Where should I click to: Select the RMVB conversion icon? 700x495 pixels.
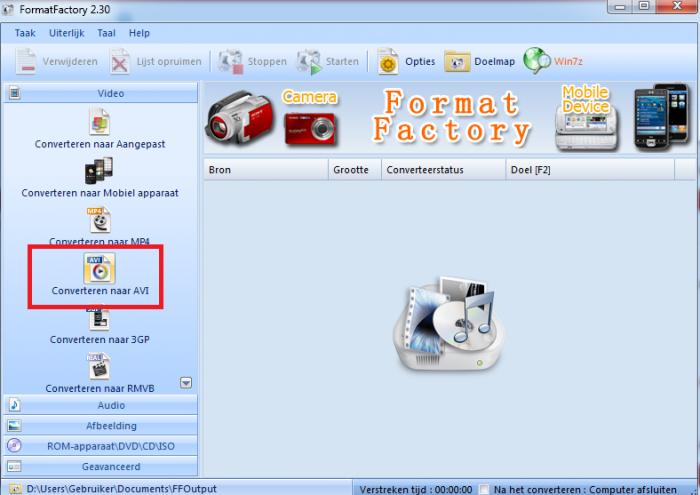point(99,366)
